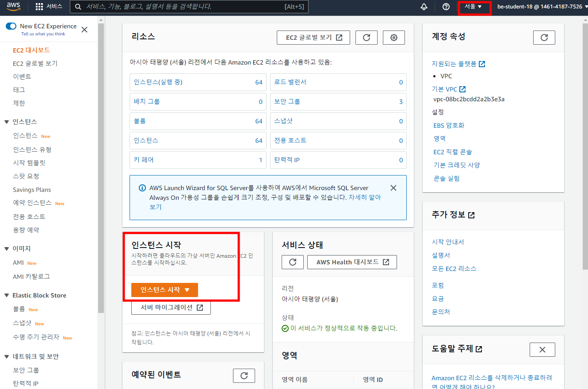The width and height of the screenshot is (588, 389).
Task: Open 제한 in the sidebar
Action: (19, 103)
